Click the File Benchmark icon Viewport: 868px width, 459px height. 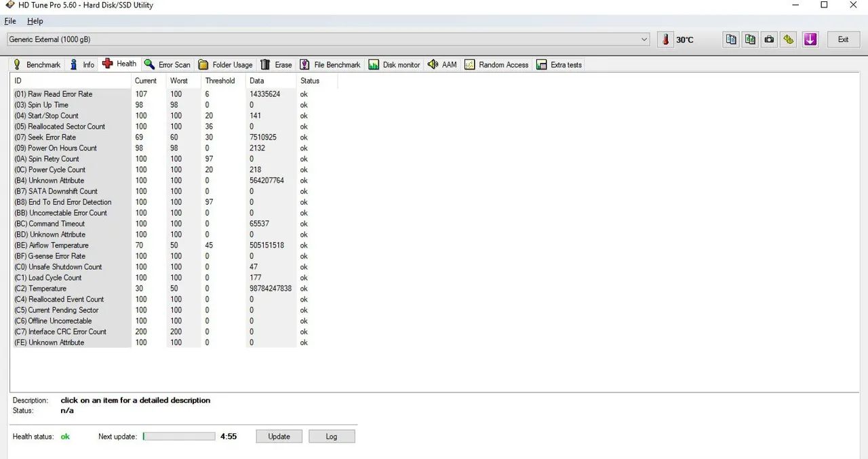click(305, 64)
